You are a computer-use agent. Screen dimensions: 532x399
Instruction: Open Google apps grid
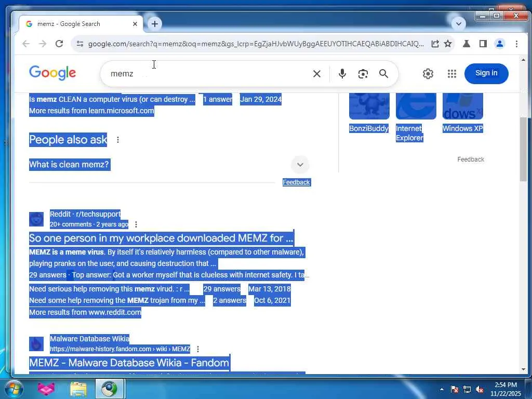point(451,74)
